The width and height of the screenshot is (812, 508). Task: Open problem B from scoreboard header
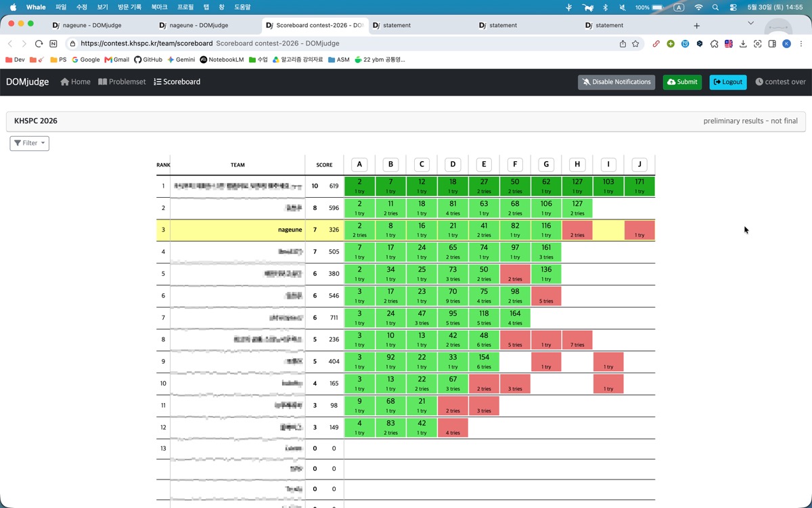pos(390,165)
